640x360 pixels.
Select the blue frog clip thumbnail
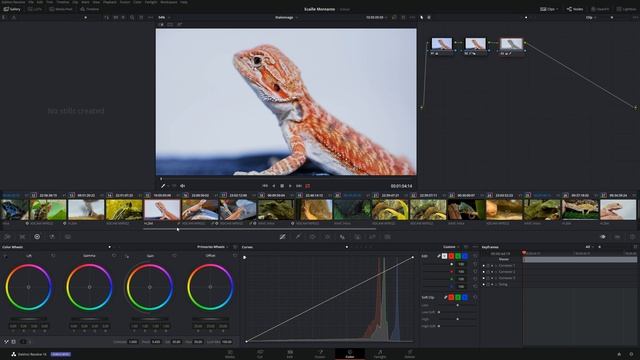(14, 210)
